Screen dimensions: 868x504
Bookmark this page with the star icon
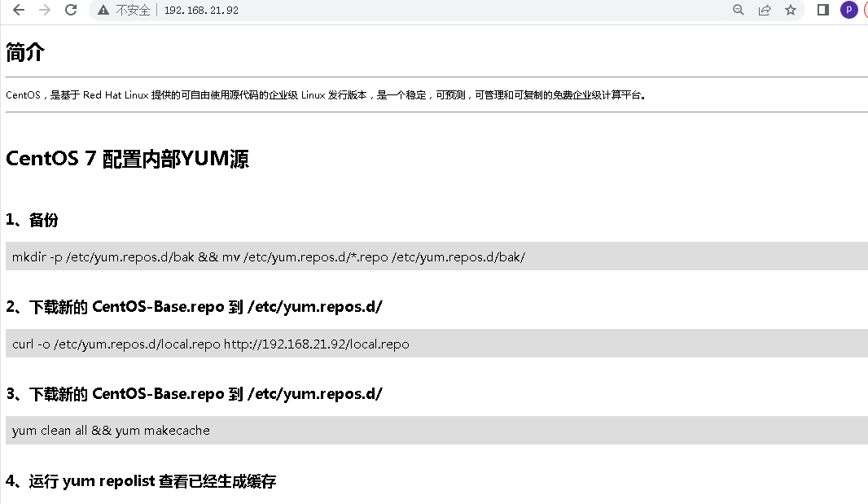[x=791, y=10]
